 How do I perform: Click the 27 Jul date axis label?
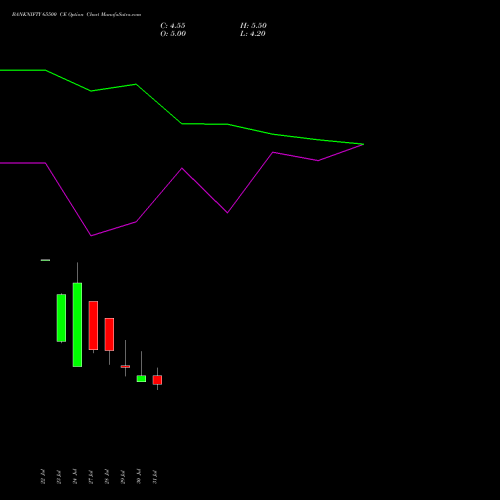91,477
